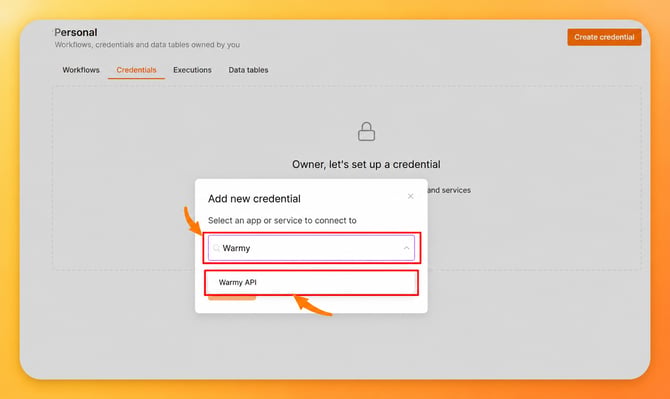This screenshot has height=399, width=670.
Task: Switch to the Workflows tab
Action: 81,70
